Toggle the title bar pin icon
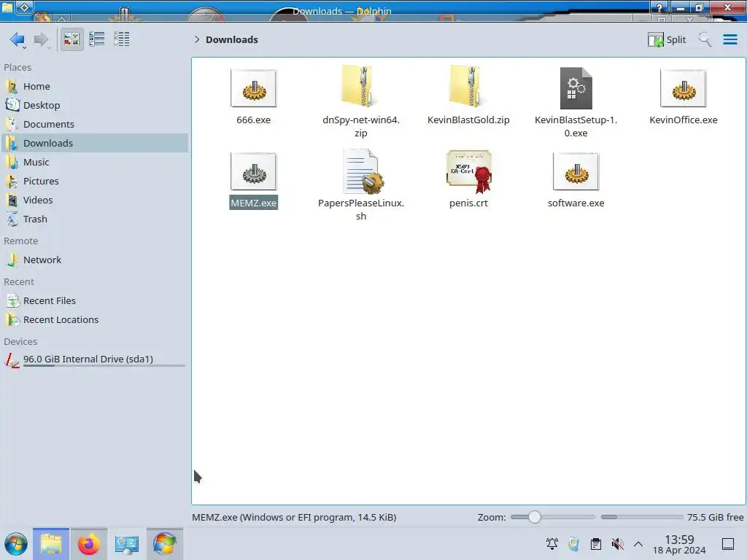Screen dimensions: 747x560 (x=25, y=7)
